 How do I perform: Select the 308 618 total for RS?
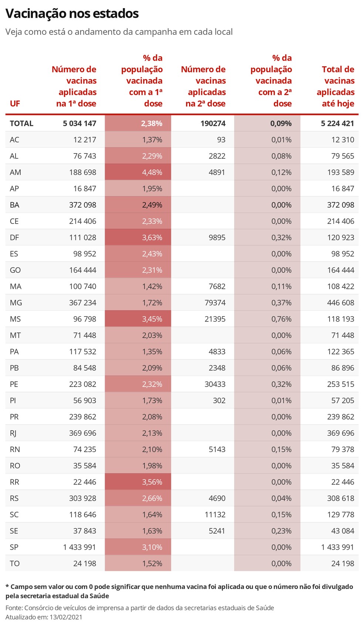click(341, 498)
